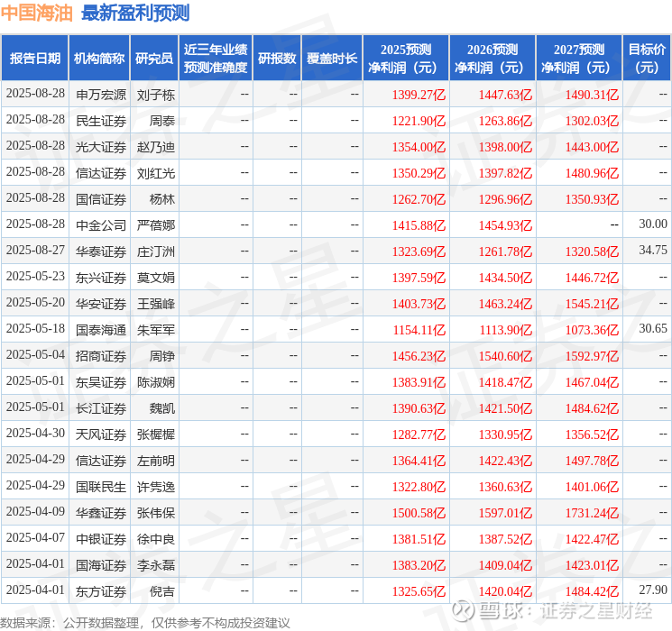
Task: Select institution 民生证券
Action: [x=101, y=121]
